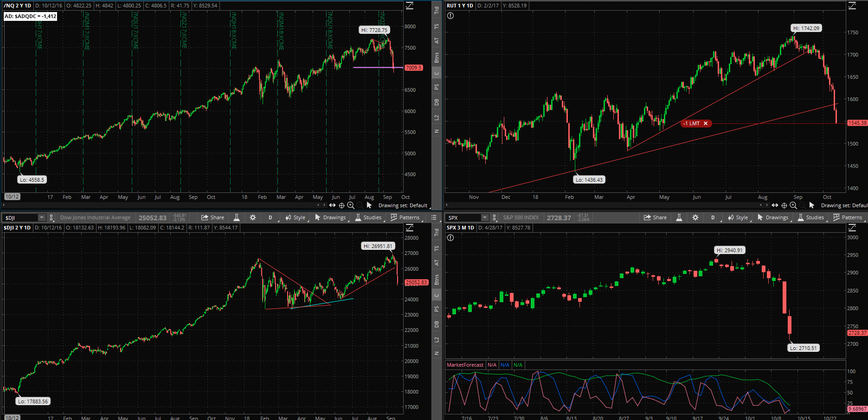
Task: Open the Trd side tab on $DJI chart
Action: pyautogui.click(x=437, y=232)
